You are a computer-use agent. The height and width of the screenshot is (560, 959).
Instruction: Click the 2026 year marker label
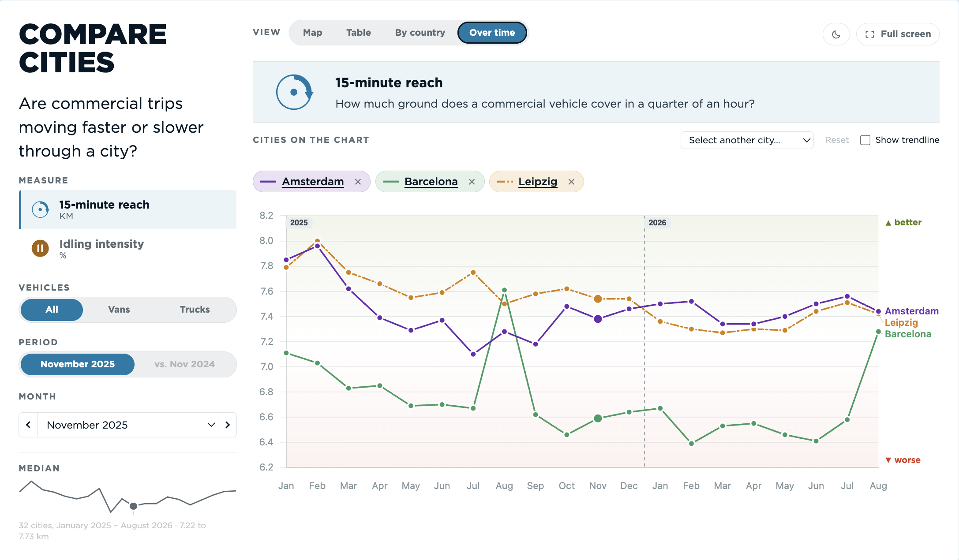coord(657,223)
